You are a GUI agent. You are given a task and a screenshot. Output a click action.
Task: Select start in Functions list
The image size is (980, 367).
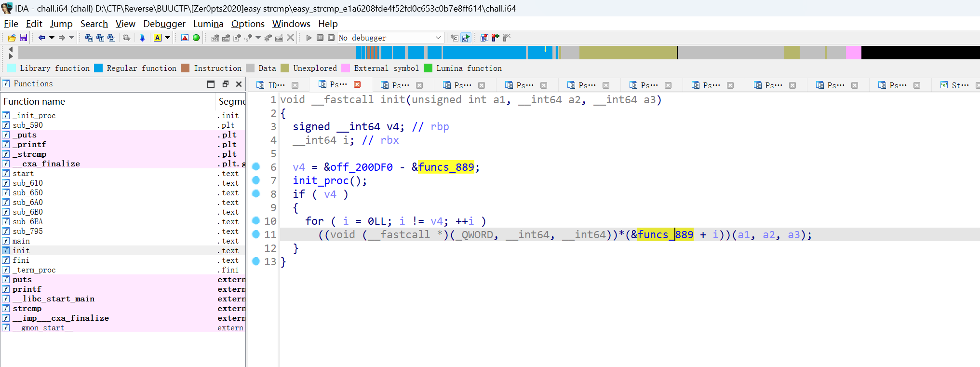pos(23,174)
